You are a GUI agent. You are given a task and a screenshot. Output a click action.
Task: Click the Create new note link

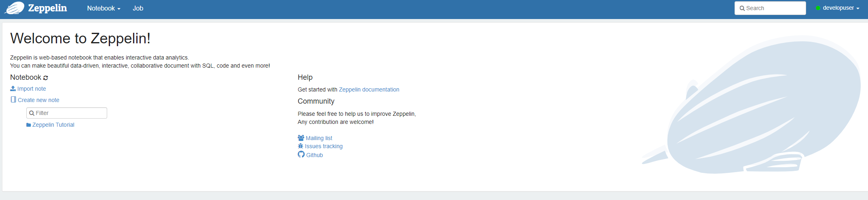click(35, 100)
